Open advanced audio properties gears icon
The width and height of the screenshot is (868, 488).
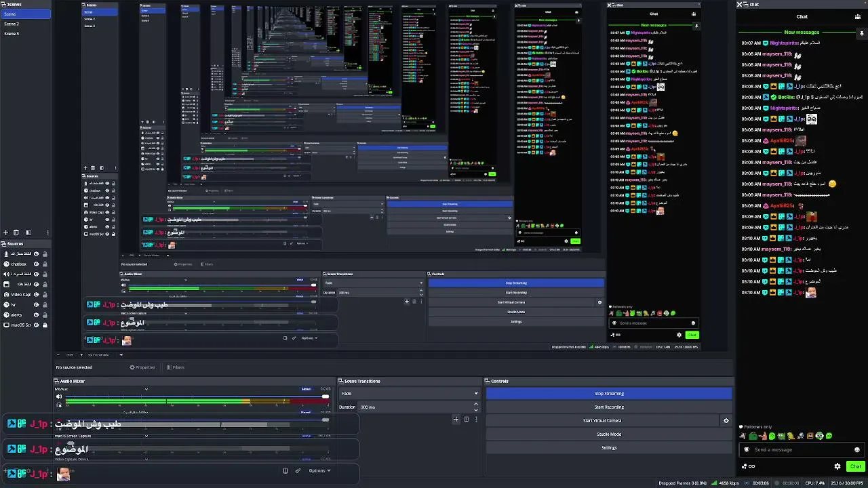tap(298, 470)
